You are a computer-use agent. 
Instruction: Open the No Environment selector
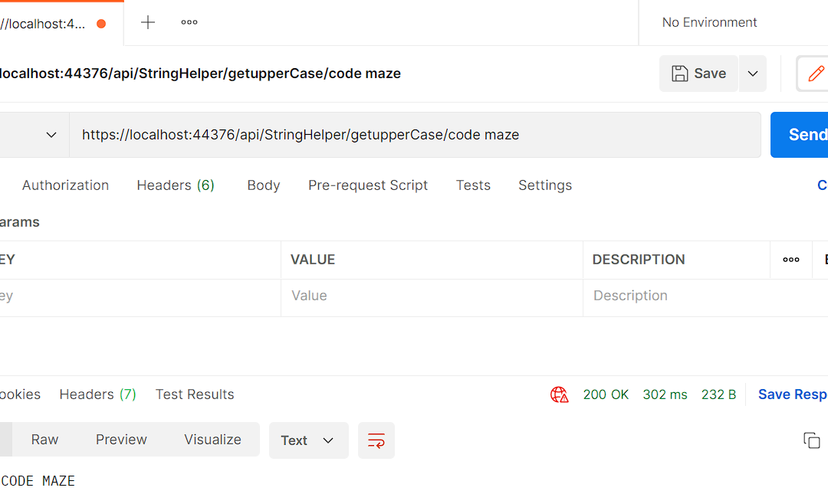tap(709, 22)
